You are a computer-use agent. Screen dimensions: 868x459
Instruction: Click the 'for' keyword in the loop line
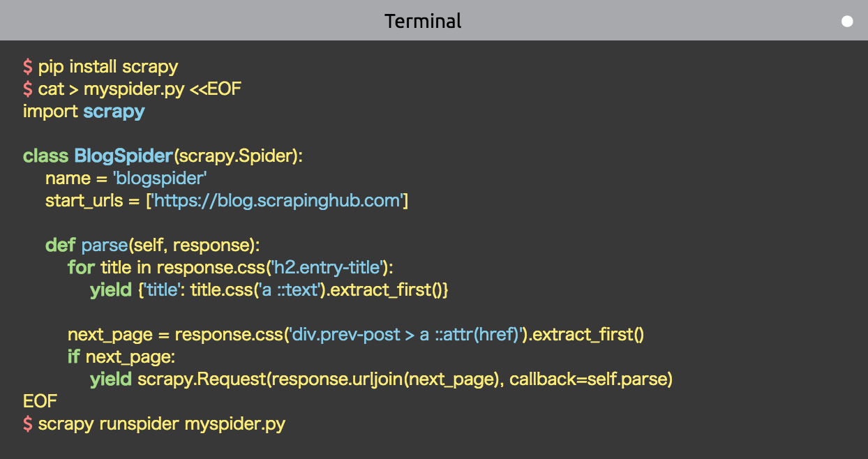click(82, 268)
